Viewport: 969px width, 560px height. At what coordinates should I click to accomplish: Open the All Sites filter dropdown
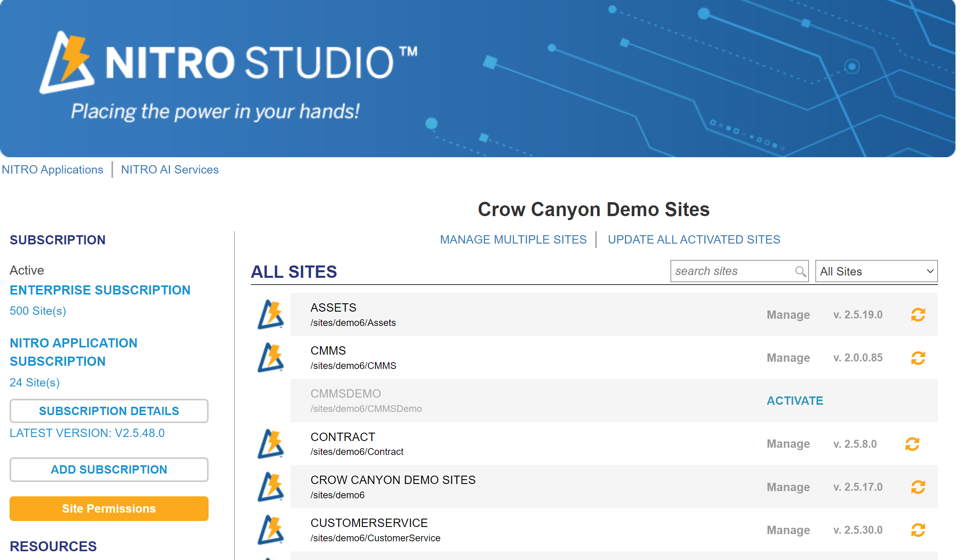[x=876, y=271]
